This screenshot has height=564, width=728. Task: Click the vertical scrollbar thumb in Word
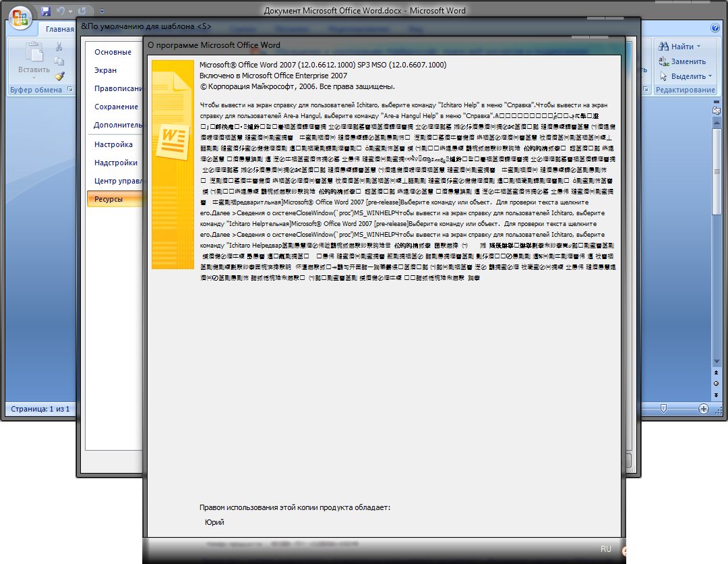click(717, 171)
